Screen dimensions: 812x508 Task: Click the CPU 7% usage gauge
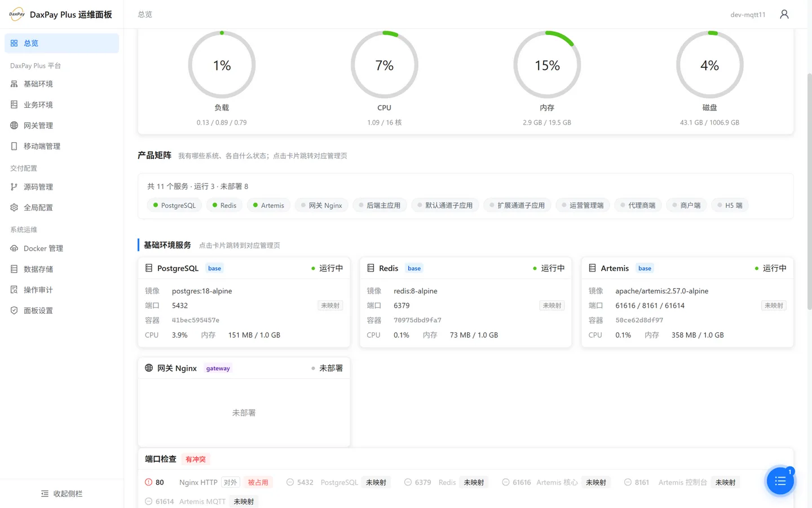click(x=385, y=65)
